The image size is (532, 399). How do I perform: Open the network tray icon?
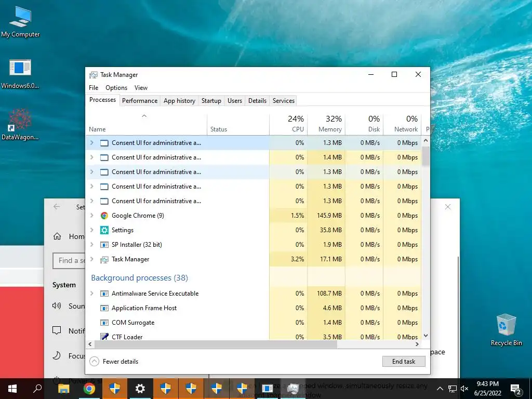click(x=453, y=389)
